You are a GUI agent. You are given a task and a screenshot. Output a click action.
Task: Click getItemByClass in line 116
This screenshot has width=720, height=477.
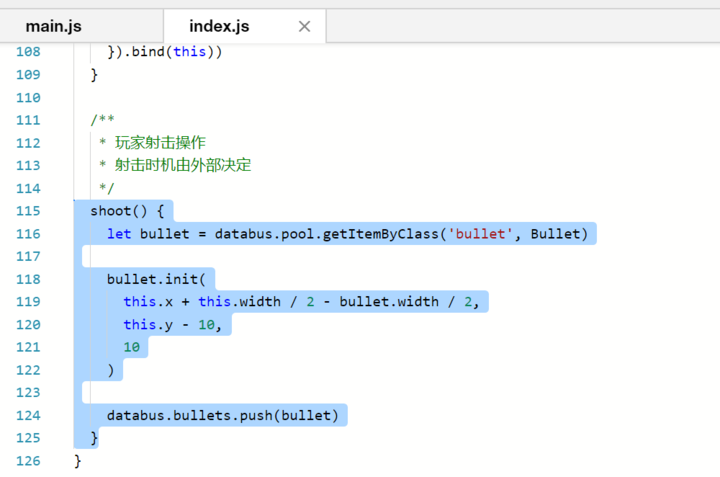[381, 234]
